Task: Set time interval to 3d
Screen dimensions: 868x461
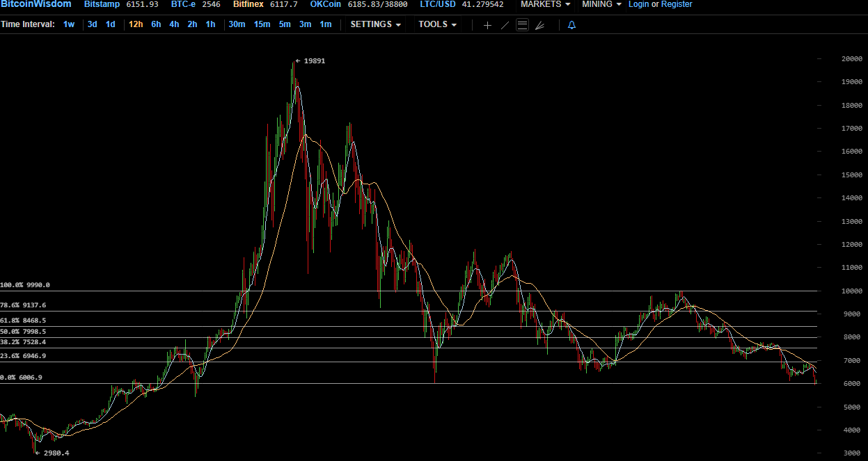Action: pos(92,24)
